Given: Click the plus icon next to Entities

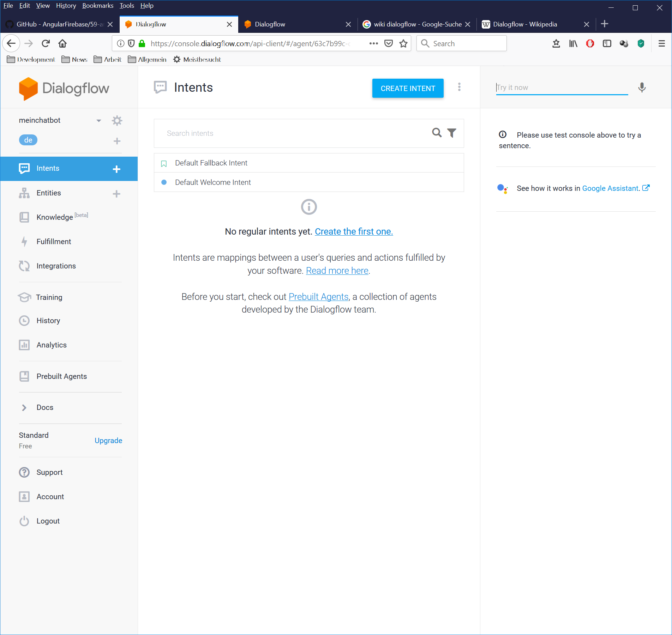Looking at the screenshot, I should [x=116, y=194].
